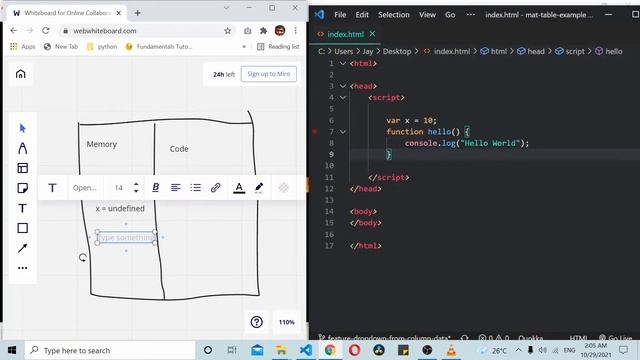
Task: Open VS Code Edit menu
Action: pos(362,15)
